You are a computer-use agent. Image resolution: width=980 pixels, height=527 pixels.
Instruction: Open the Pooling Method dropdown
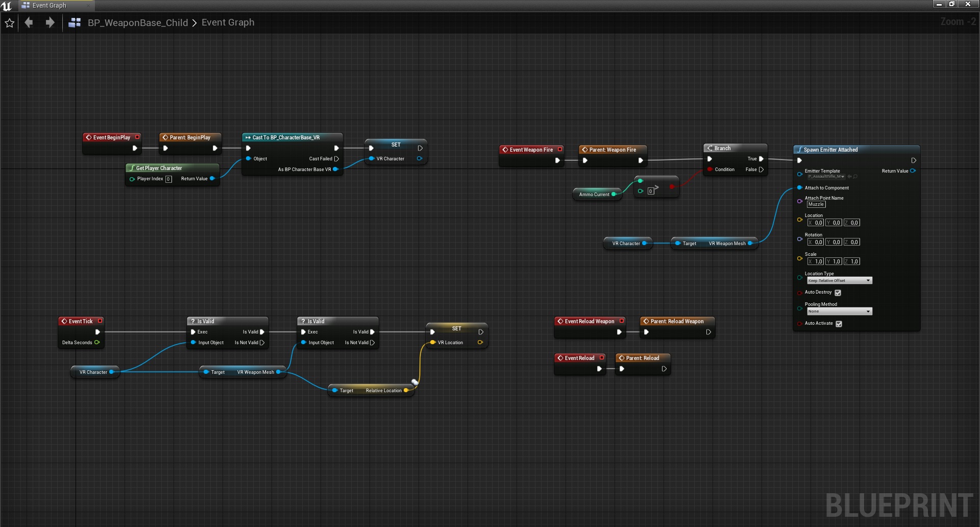pyautogui.click(x=839, y=312)
